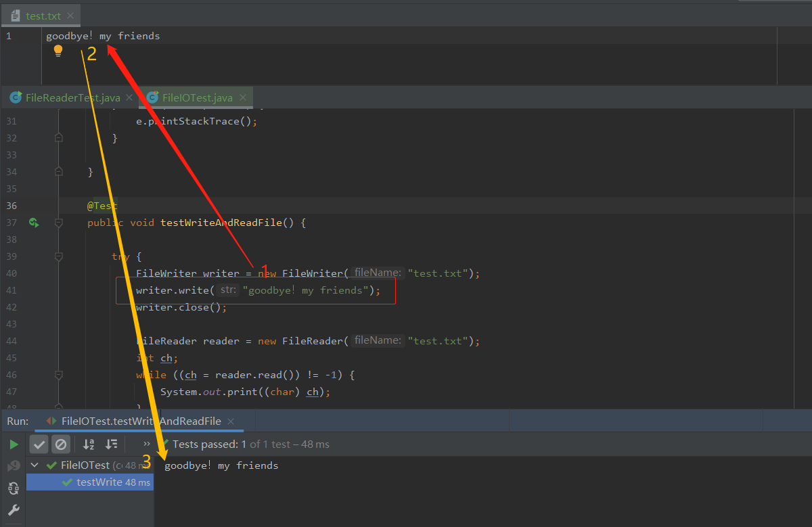The image size is (812, 527).
Task: Toggle Show Passed tests checkmark button
Action: tap(39, 444)
